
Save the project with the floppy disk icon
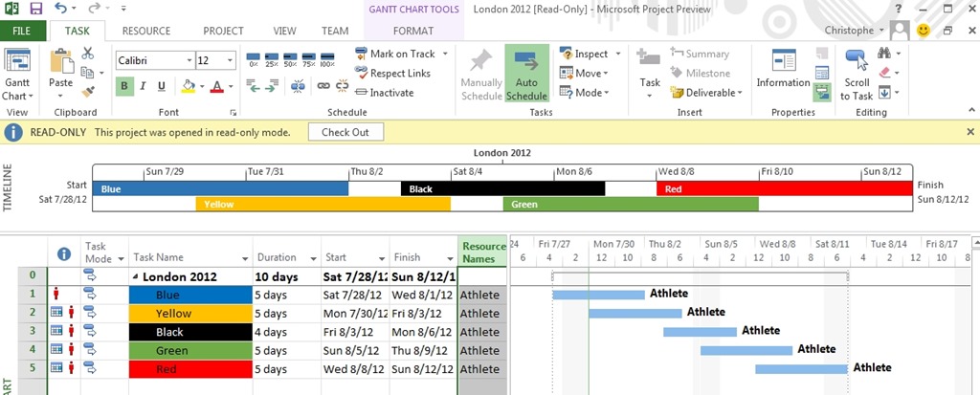(x=36, y=9)
